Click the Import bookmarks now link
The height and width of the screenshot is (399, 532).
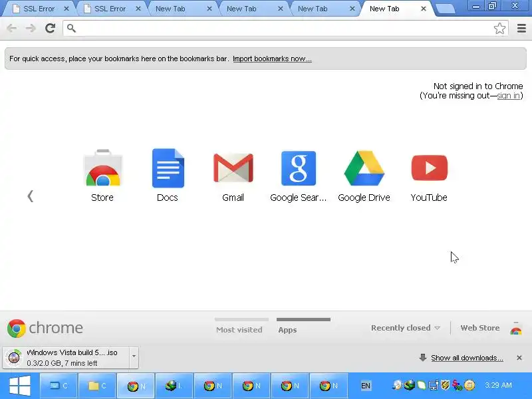272,59
